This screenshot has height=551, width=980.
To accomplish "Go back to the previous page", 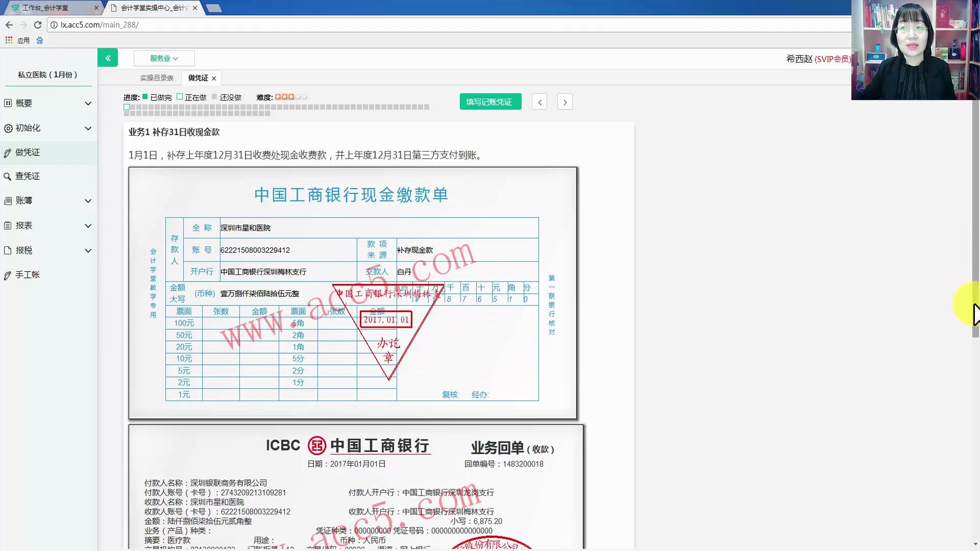I will pyautogui.click(x=9, y=24).
